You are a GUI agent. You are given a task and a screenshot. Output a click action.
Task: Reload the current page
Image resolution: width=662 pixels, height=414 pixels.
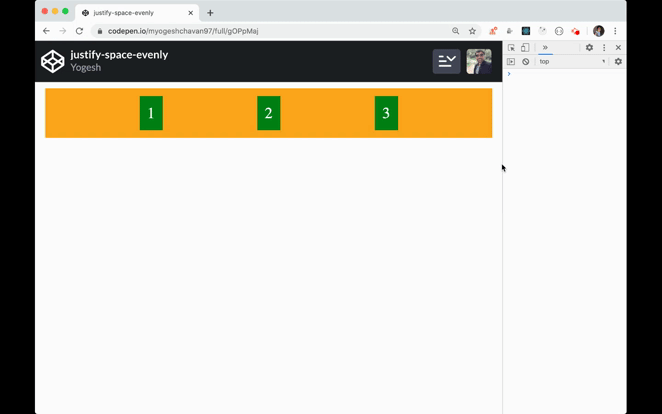(79, 31)
